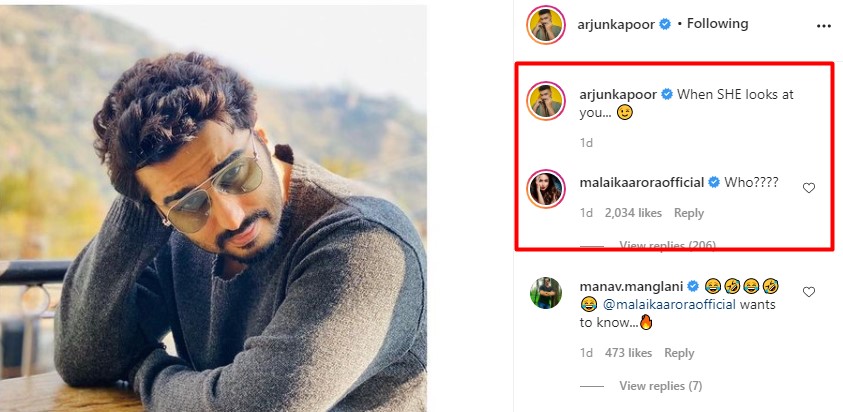Click the Following button in the post header

718,24
